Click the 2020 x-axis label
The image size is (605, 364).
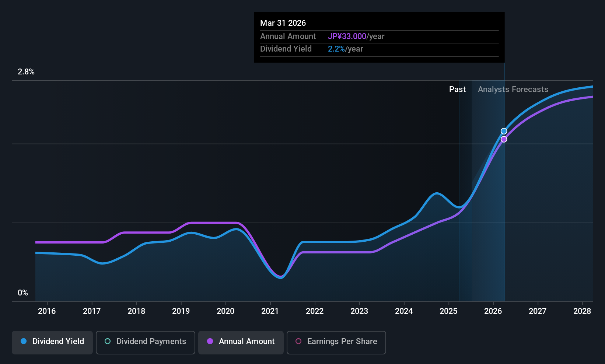pyautogui.click(x=225, y=311)
